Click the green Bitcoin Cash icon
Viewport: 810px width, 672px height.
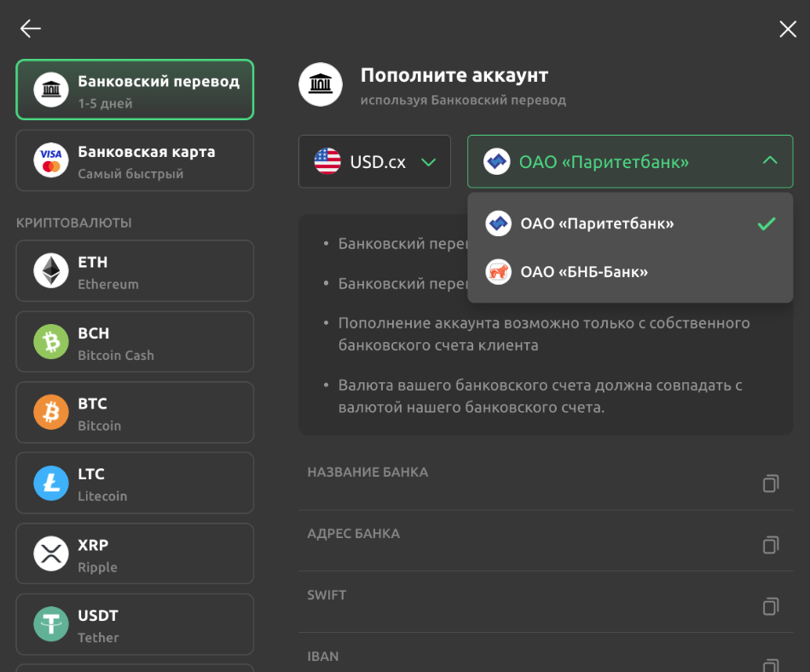(51, 341)
